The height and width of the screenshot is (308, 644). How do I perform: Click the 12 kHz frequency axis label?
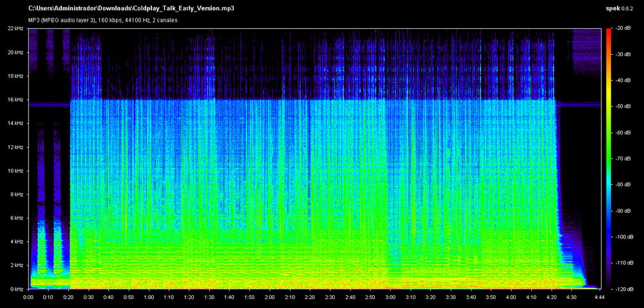tap(15, 147)
